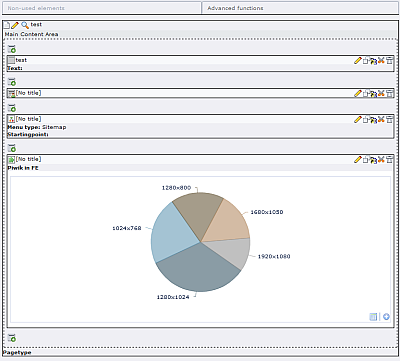This screenshot has width=400, height=361.
Task: Switch pie chart to table view icon
Action: coord(373,317)
